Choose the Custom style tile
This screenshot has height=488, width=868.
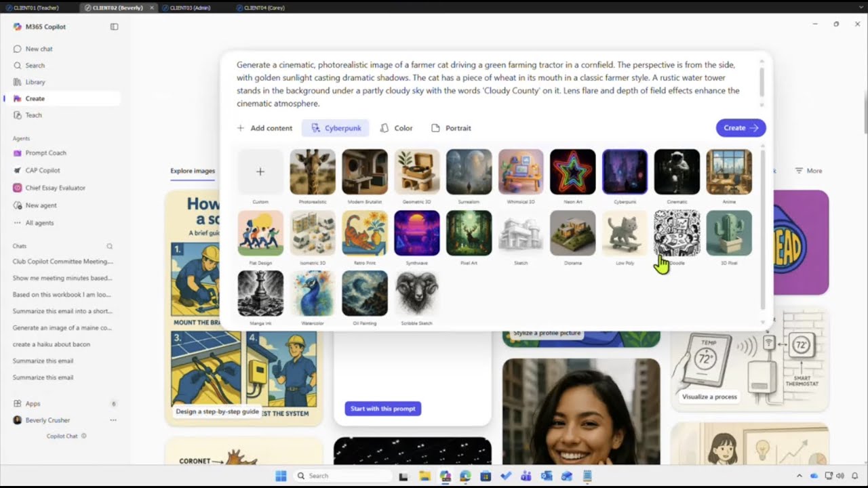(x=260, y=171)
